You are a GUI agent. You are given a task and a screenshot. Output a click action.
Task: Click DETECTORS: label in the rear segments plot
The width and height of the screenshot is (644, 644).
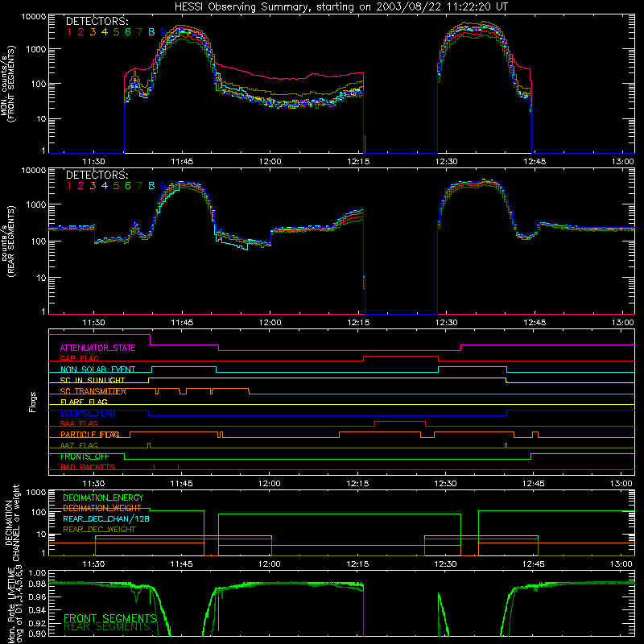coord(97,175)
